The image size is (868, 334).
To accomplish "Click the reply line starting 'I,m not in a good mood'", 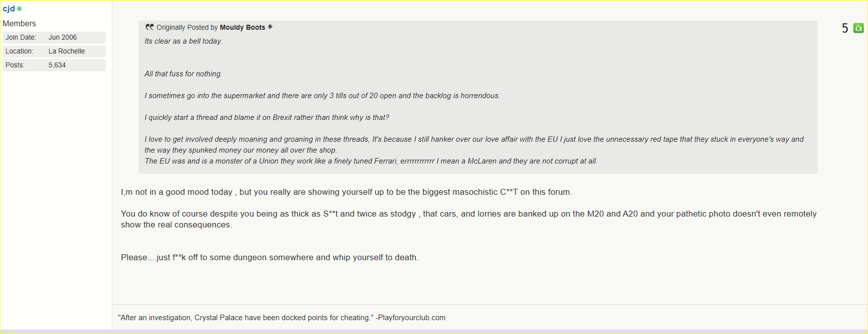I will pos(346,192).
